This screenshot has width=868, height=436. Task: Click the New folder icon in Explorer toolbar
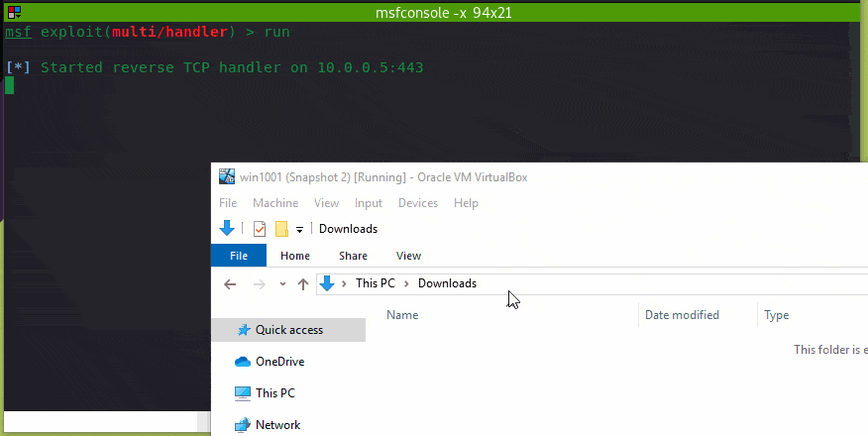click(281, 229)
